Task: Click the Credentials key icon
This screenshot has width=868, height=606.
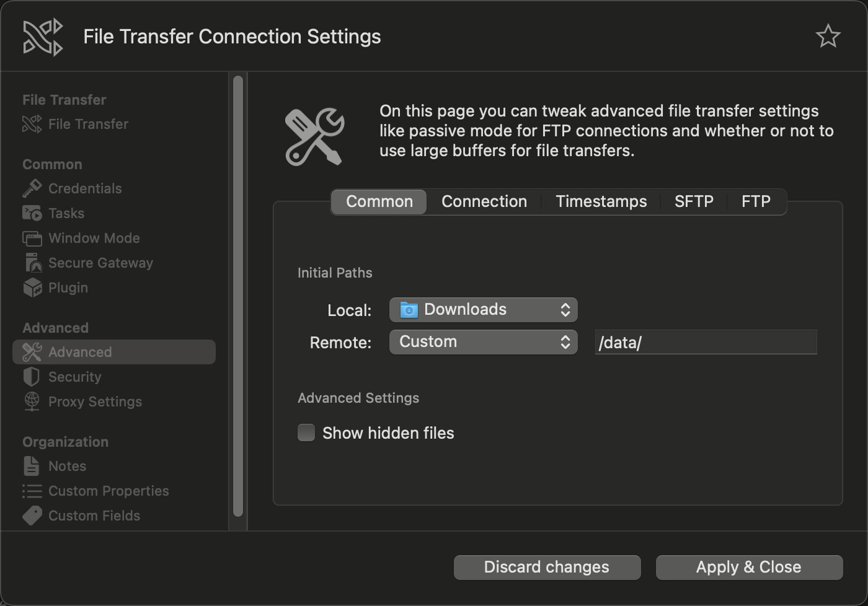Action: click(x=32, y=188)
